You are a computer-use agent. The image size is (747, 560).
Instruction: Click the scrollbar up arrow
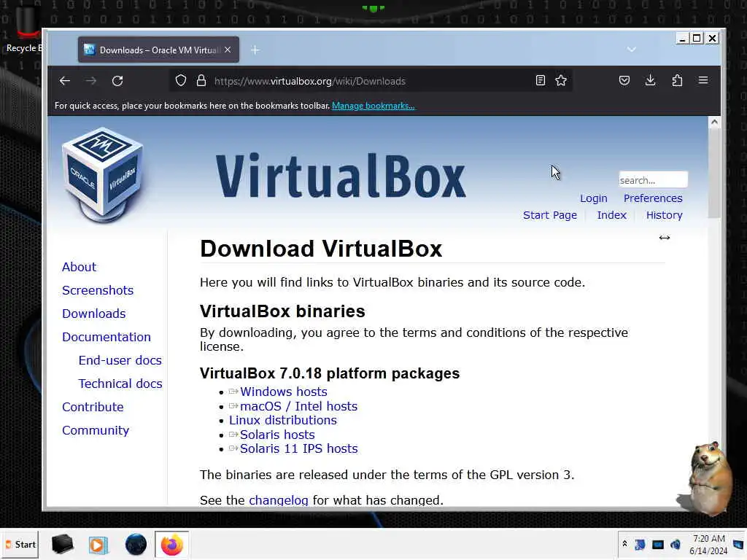tap(714, 122)
